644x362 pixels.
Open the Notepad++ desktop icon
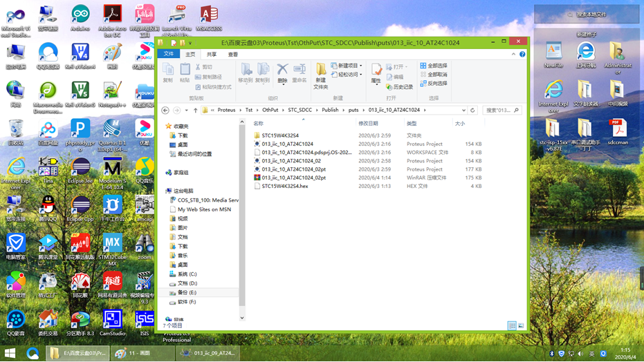coord(112,94)
